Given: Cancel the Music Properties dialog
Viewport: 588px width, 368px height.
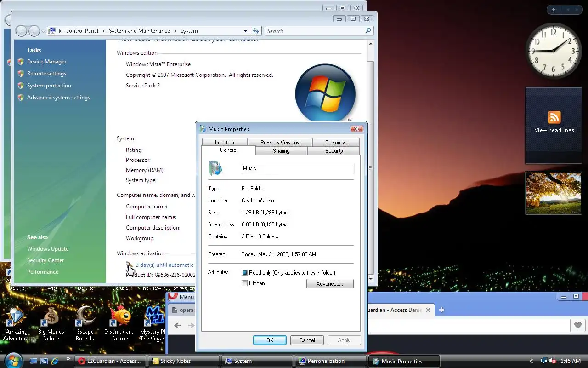Looking at the screenshot, I should click(x=307, y=340).
